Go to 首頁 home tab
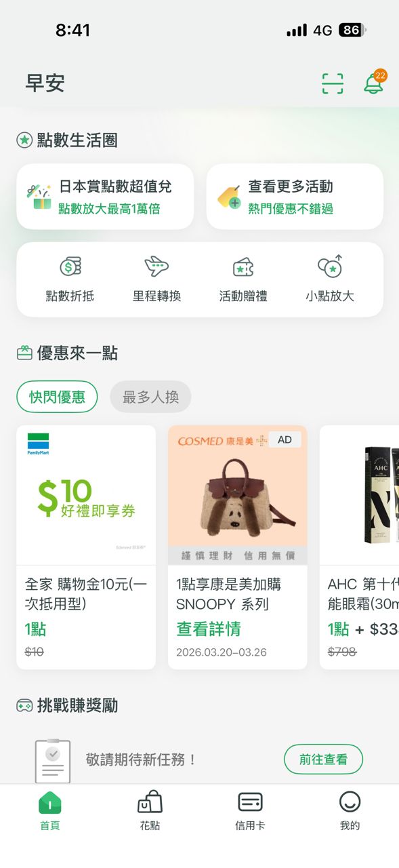Image resolution: width=399 pixels, height=868 pixels. tap(49, 811)
